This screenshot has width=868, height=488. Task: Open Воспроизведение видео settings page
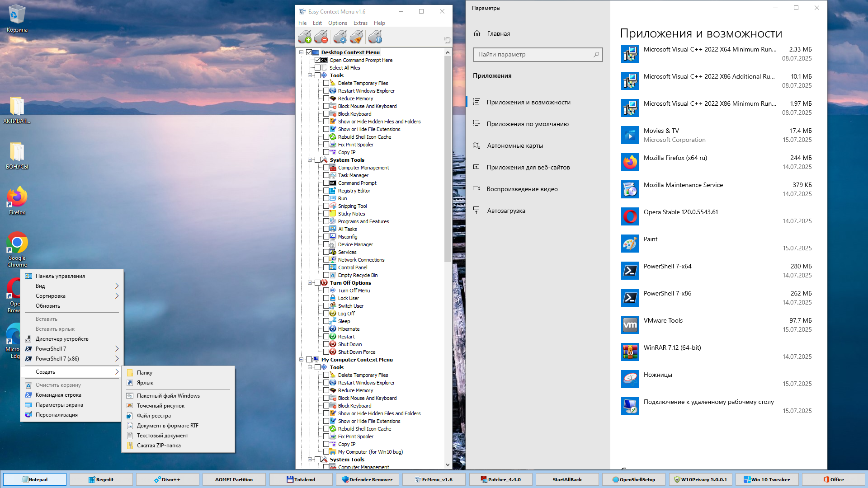[x=538, y=189]
